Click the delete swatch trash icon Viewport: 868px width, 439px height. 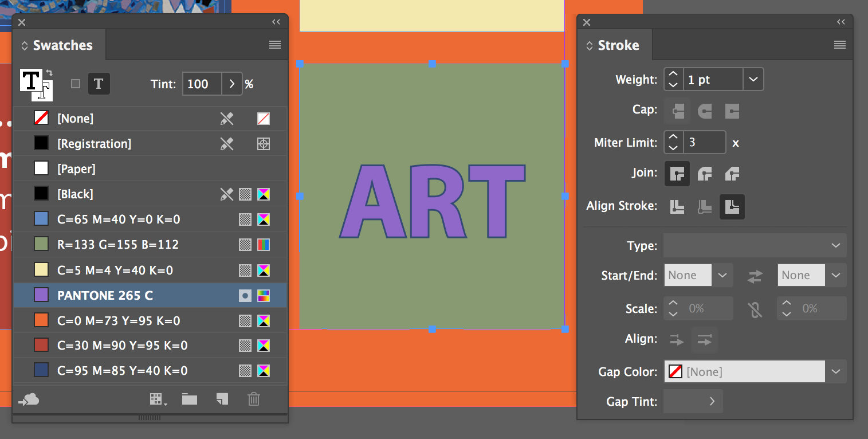click(254, 399)
